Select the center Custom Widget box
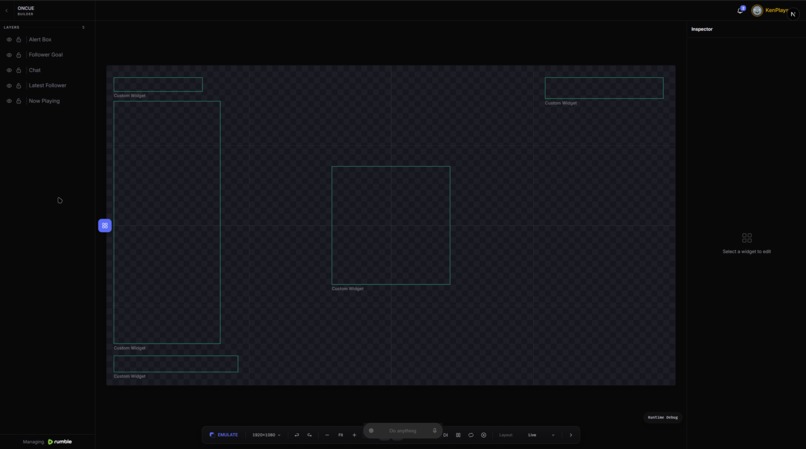 point(391,225)
